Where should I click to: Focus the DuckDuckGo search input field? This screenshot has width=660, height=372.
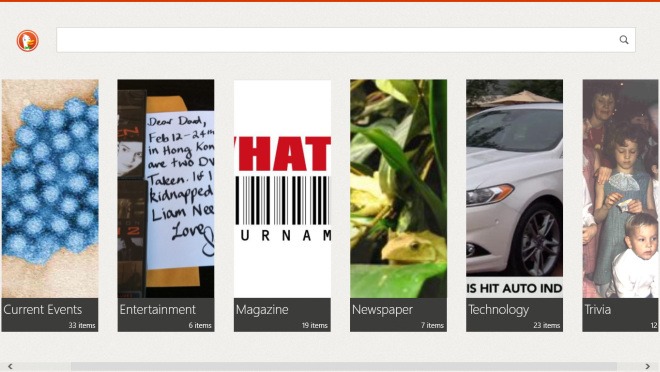pos(346,40)
